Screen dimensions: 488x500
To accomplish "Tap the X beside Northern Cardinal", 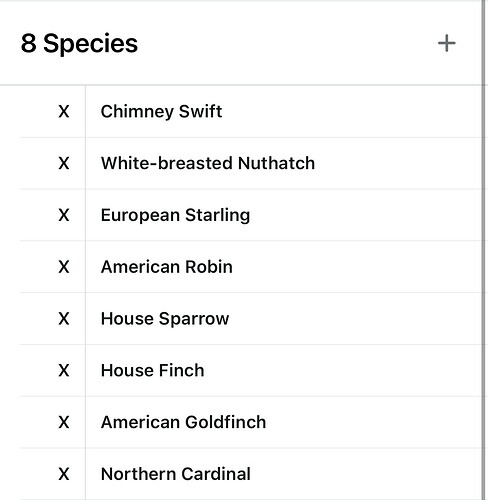I will pyautogui.click(x=64, y=474).
